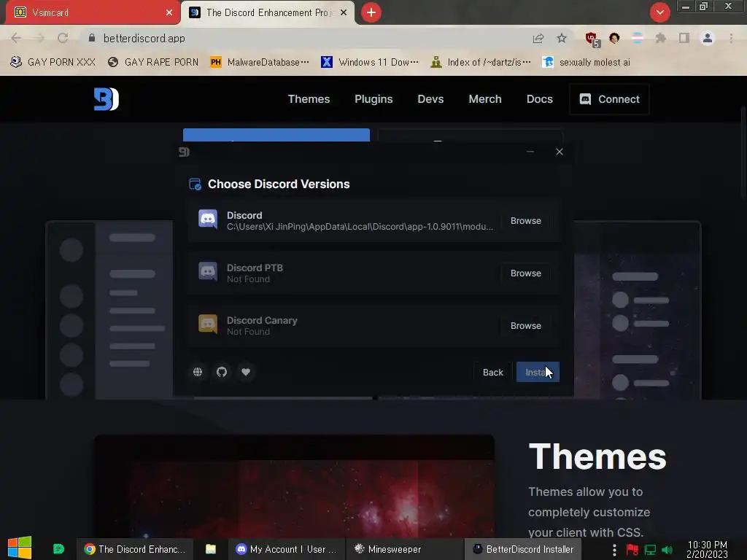
Task: Open the uBlock Origin extension icon
Action: tap(592, 39)
